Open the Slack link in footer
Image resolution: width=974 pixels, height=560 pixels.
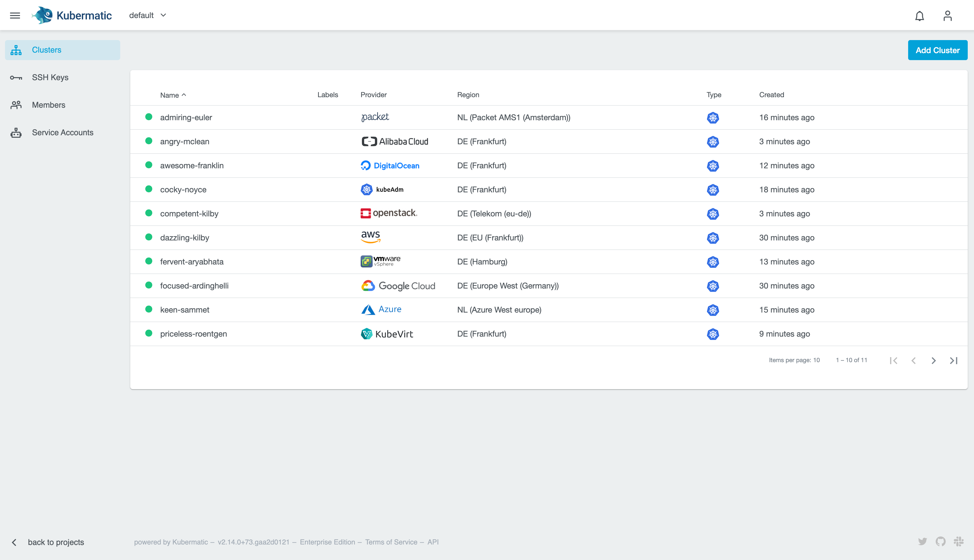[x=959, y=542]
